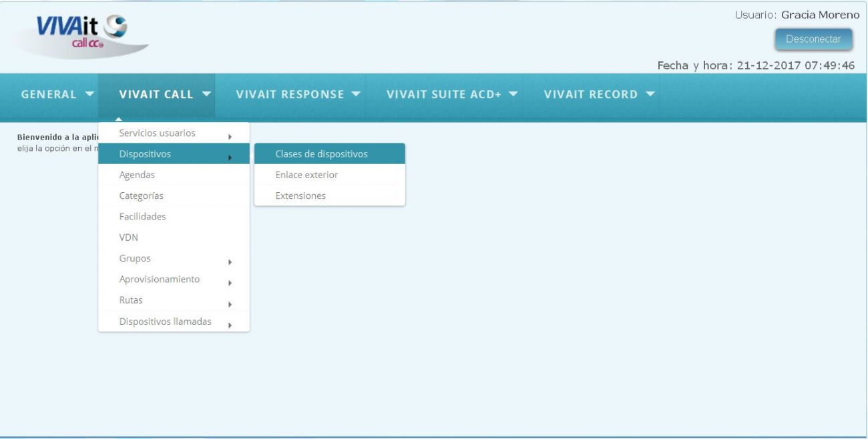This screenshot has width=868, height=439.
Task: Select Enlace exterior from the submenu
Action: click(x=330, y=175)
